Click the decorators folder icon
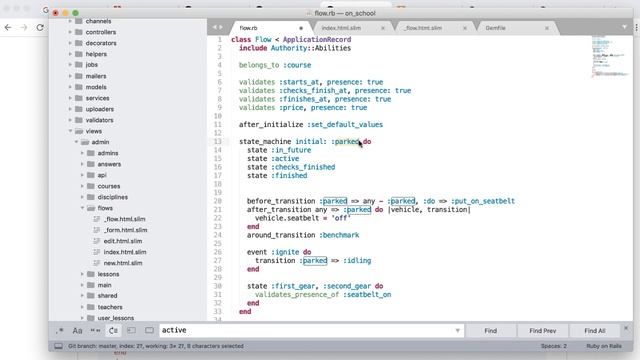640x360 pixels. click(79, 43)
